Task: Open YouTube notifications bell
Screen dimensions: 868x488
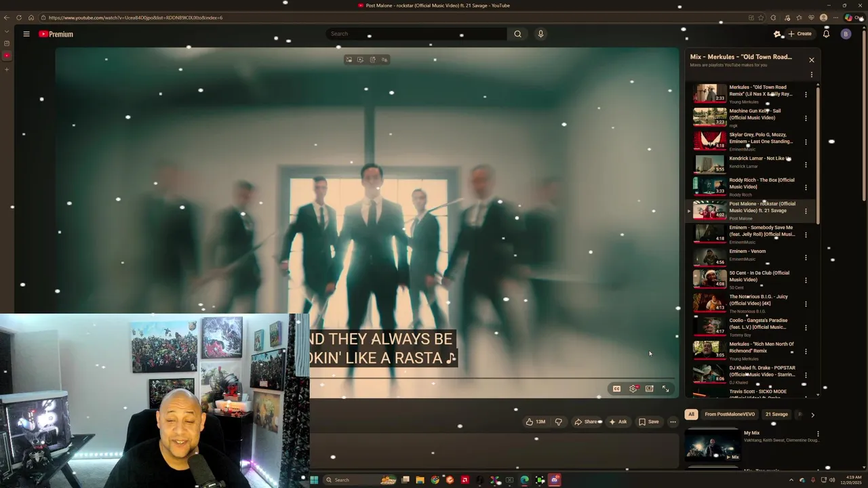Action: [x=826, y=34]
